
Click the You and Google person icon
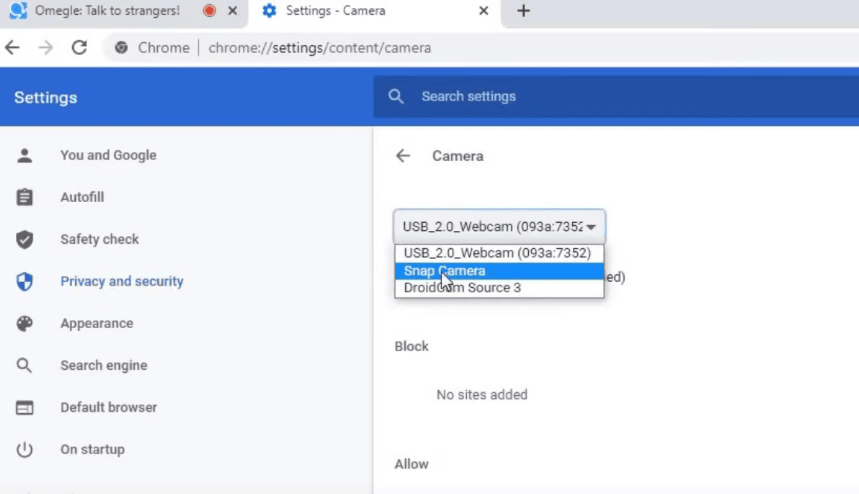24,156
